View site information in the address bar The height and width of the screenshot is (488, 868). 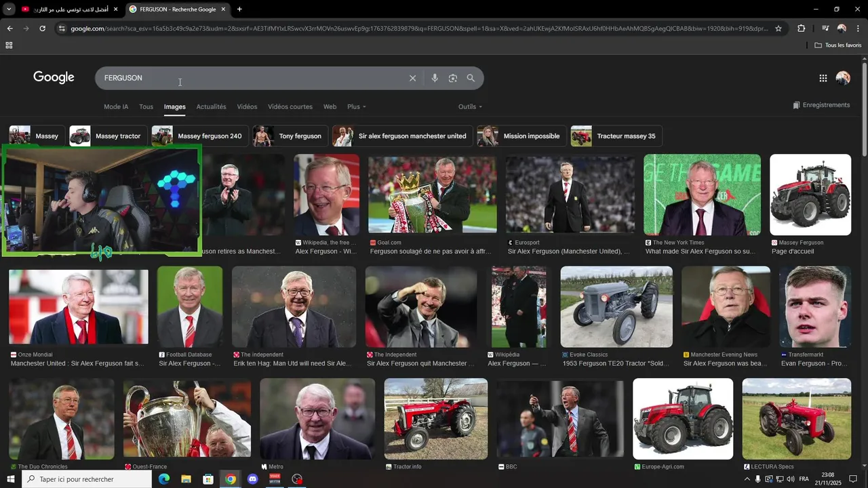[62, 28]
